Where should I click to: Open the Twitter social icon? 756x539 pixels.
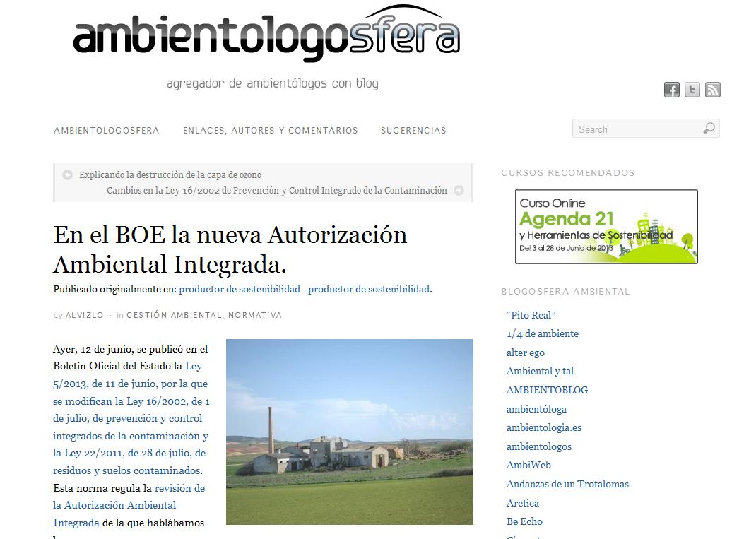[692, 90]
